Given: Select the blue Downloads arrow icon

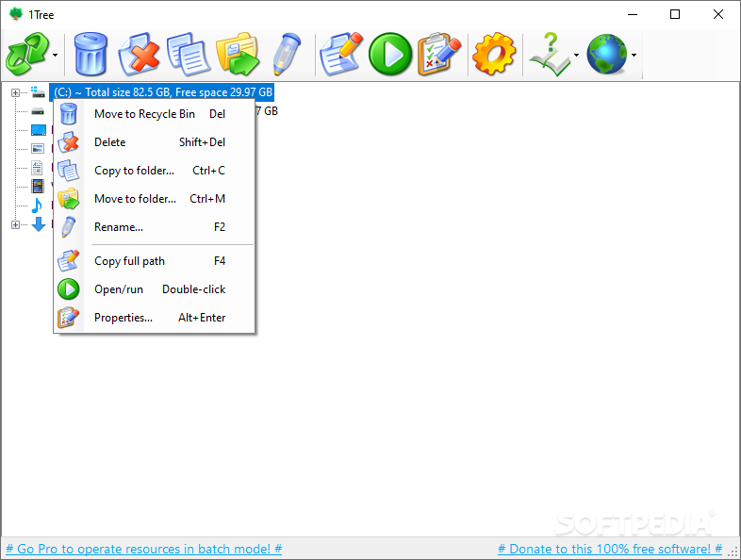Looking at the screenshot, I should [39, 224].
